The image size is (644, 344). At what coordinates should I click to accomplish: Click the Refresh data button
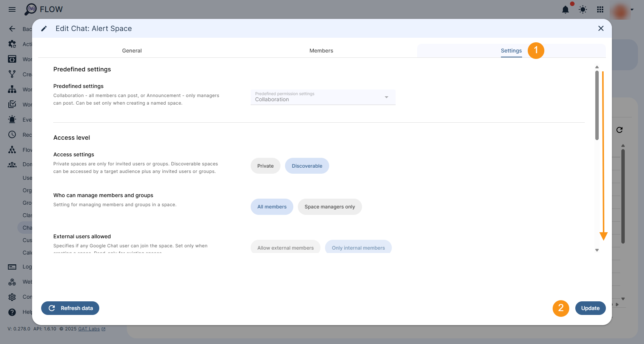pyautogui.click(x=70, y=308)
